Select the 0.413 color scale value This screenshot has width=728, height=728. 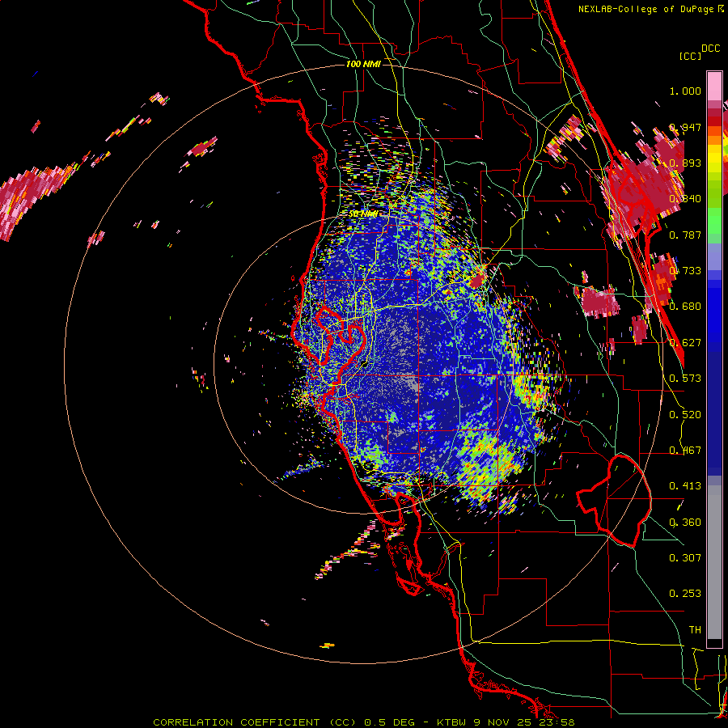coord(685,486)
